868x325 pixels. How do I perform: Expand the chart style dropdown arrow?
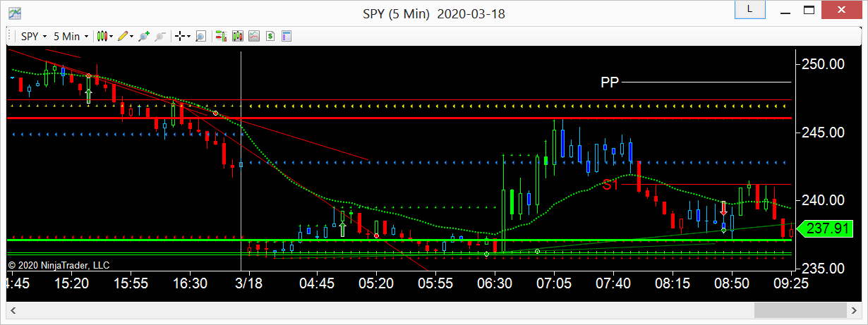click(111, 36)
